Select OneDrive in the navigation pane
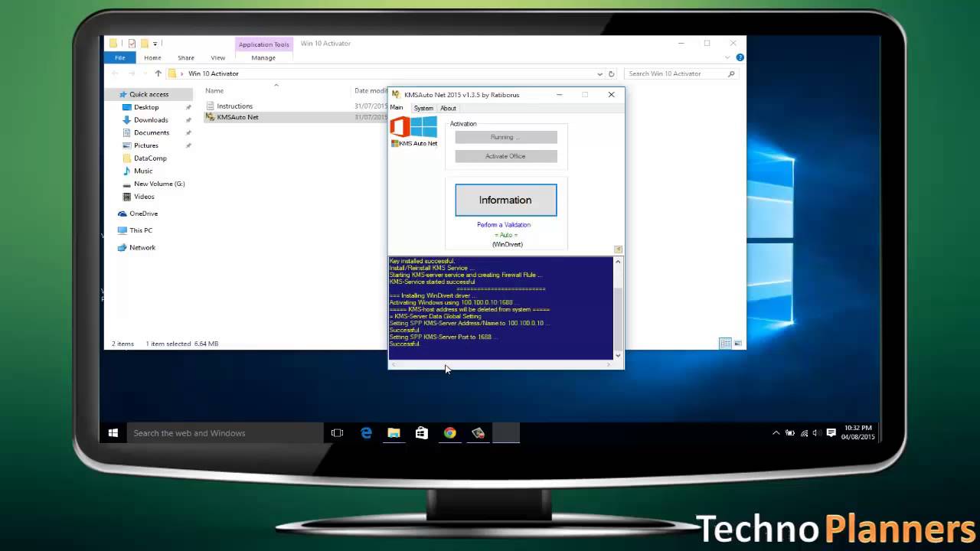Image resolution: width=980 pixels, height=551 pixels. [x=143, y=214]
